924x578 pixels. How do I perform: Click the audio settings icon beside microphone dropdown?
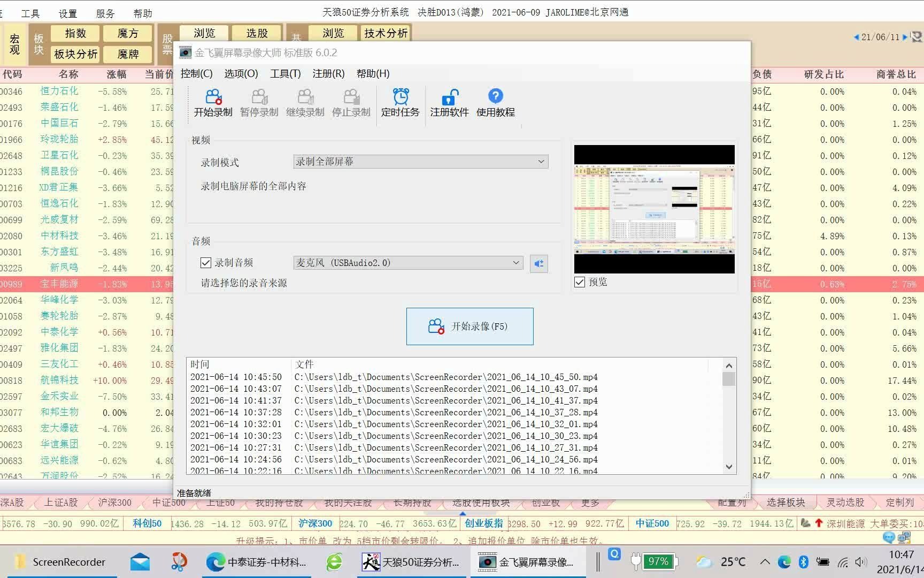538,263
